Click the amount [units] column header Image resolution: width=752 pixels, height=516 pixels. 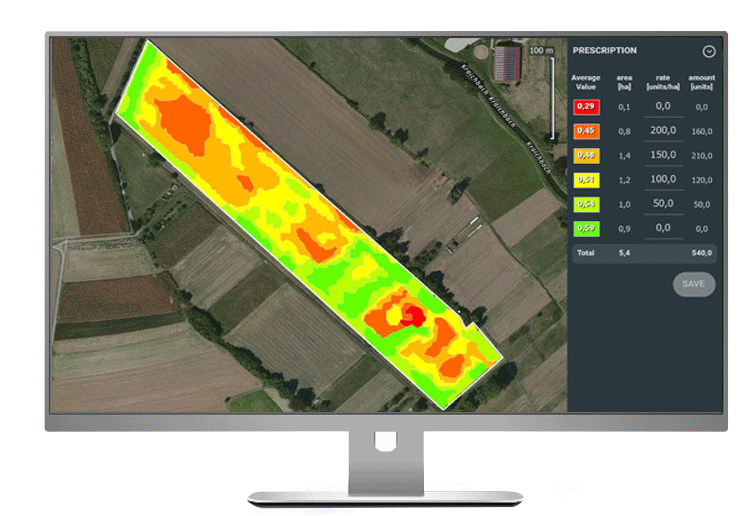tap(702, 82)
